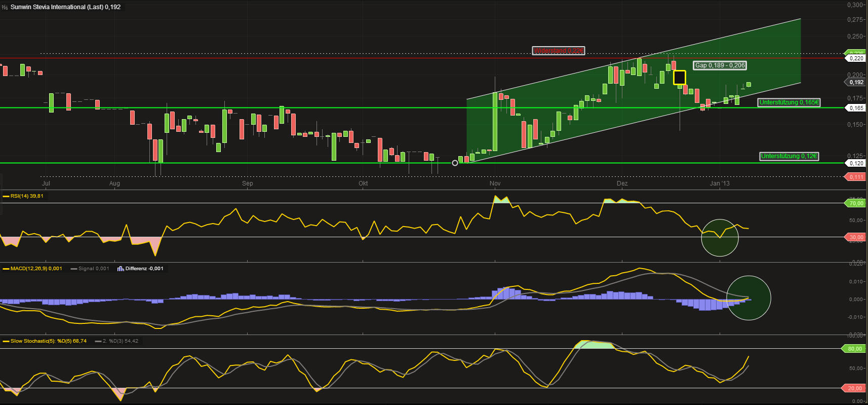868x405 pixels.
Task: Click the 0,120 price axis tag
Action: (x=855, y=163)
